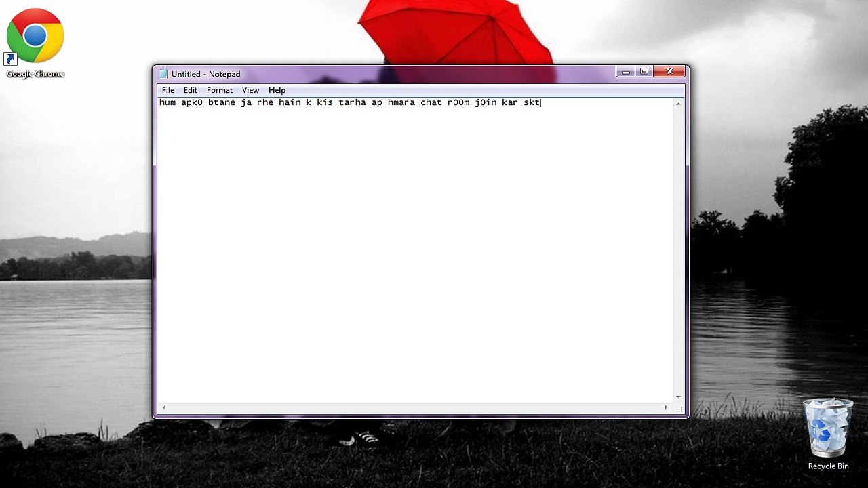Click the word "j0in" in the text

pos(486,102)
